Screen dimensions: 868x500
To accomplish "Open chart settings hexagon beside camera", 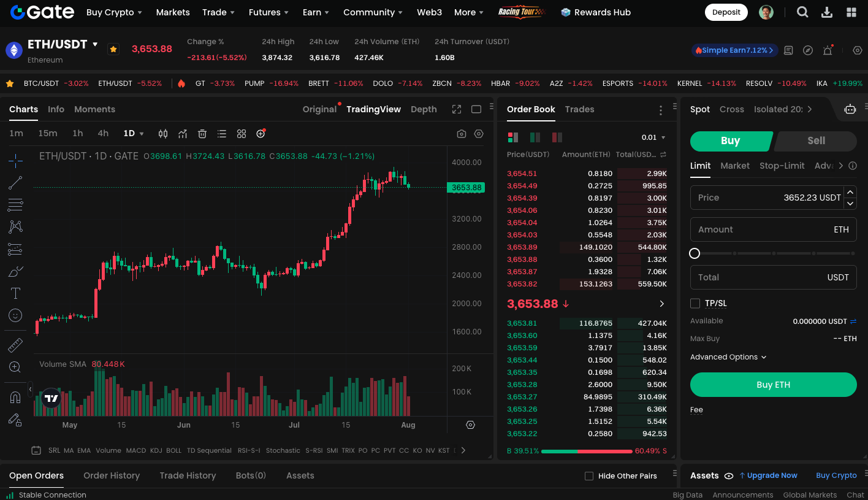I will [479, 134].
